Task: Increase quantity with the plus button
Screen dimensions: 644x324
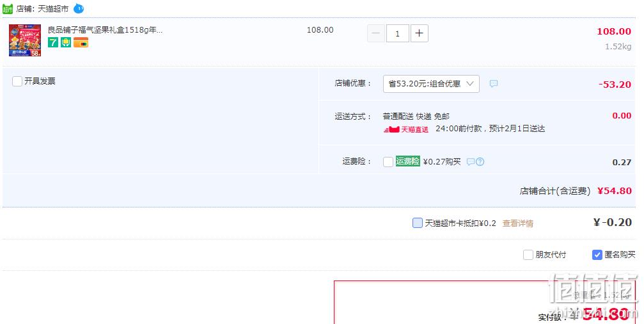Action: [419, 33]
